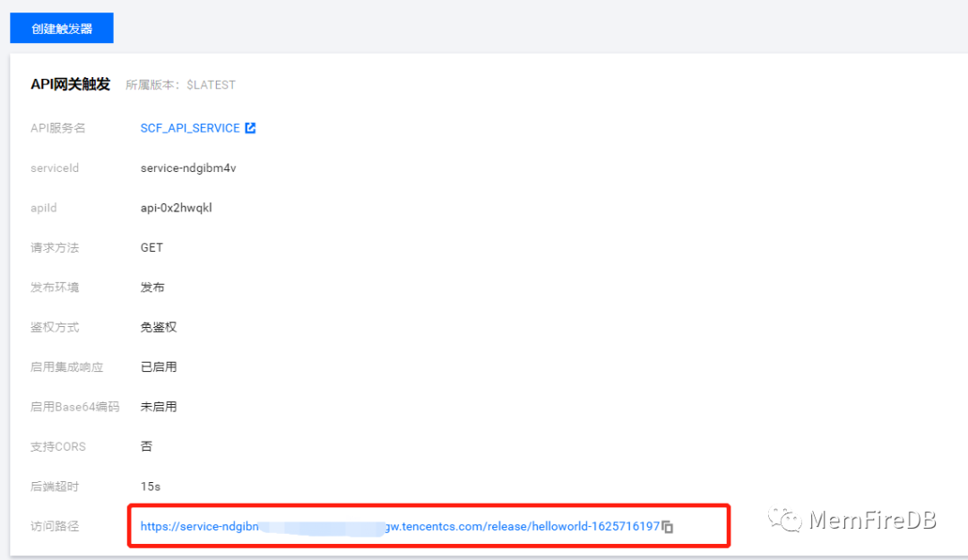Click the API网关触发 heading

[x=71, y=84]
